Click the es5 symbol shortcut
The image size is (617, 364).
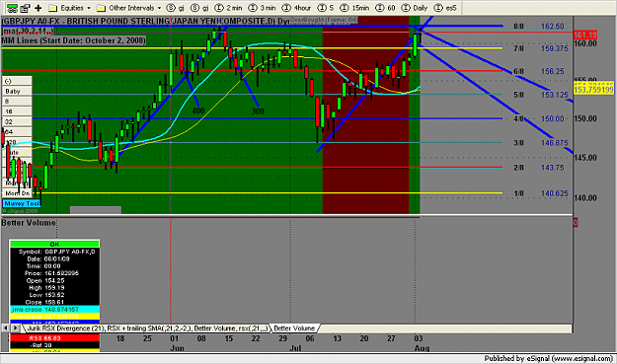coord(445,8)
